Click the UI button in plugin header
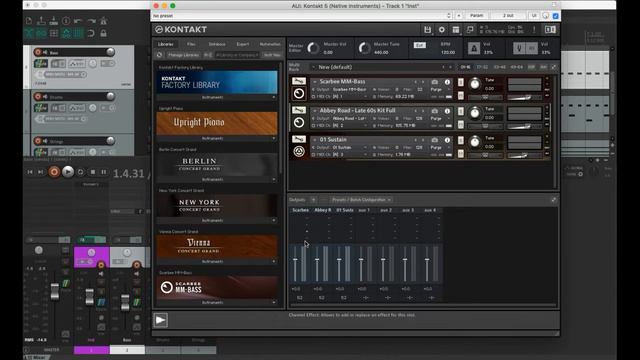The height and width of the screenshot is (360, 640). click(x=534, y=16)
